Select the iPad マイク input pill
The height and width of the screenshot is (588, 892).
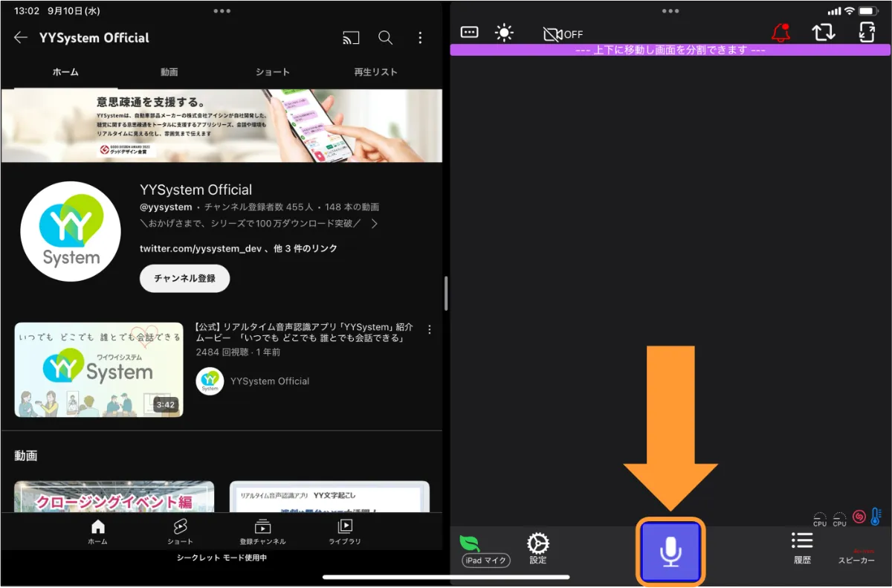(486, 560)
